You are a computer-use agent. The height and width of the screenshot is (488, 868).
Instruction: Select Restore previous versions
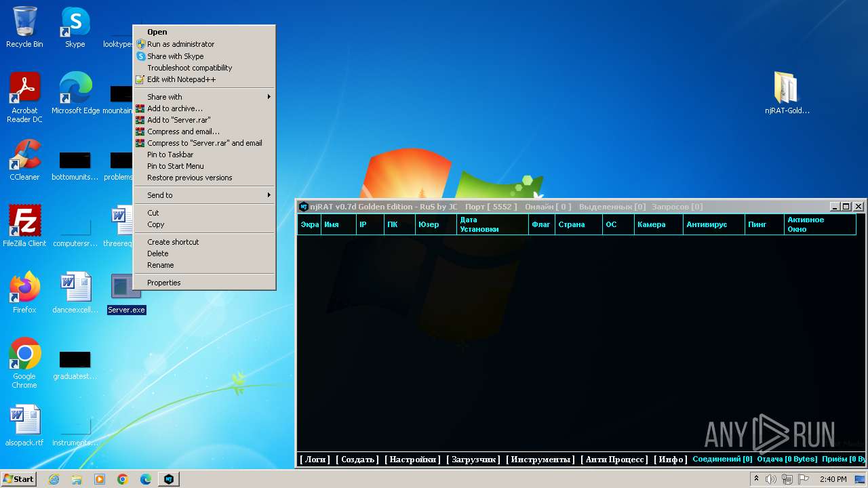pos(204,178)
